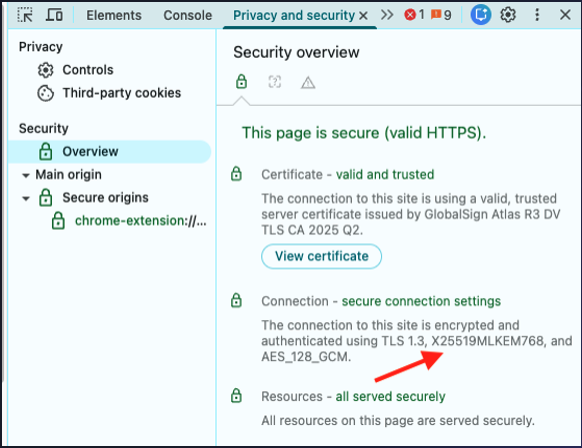
Task: Collapse the Main origin tree section
Action: tap(26, 175)
